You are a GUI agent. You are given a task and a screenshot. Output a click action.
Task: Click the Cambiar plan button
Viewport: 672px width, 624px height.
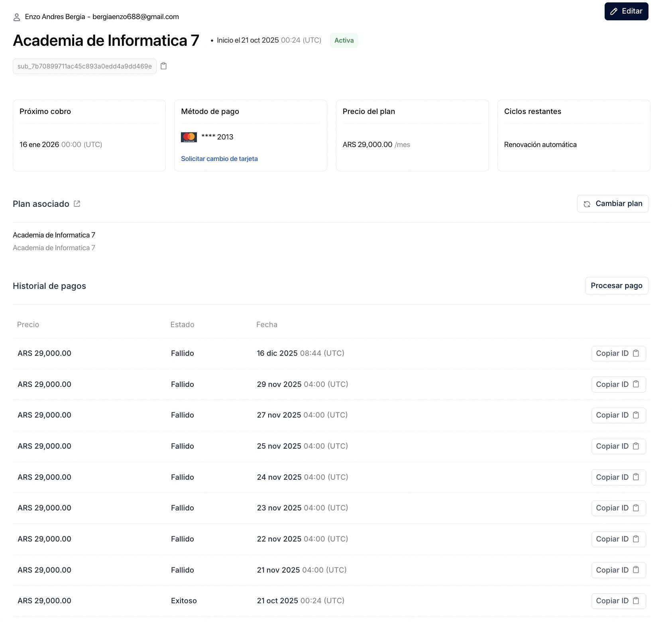tap(613, 204)
